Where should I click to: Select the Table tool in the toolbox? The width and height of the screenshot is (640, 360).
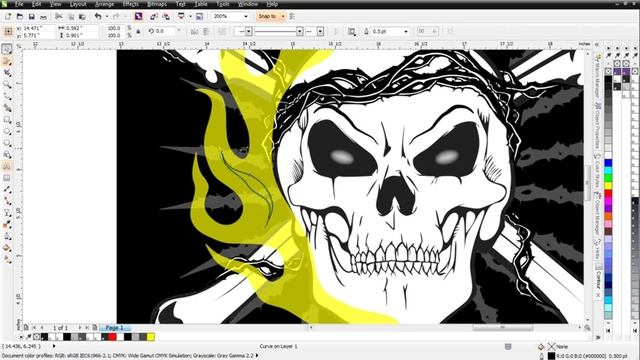(7, 178)
